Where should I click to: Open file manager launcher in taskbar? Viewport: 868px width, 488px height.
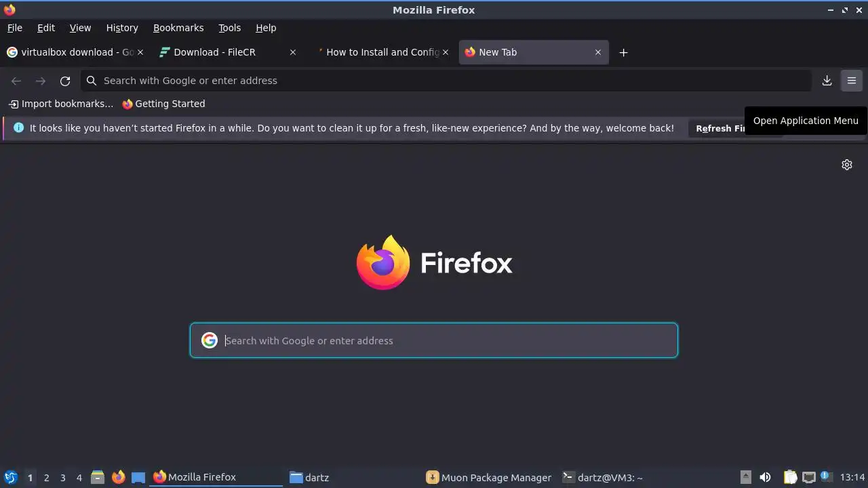coord(98,478)
